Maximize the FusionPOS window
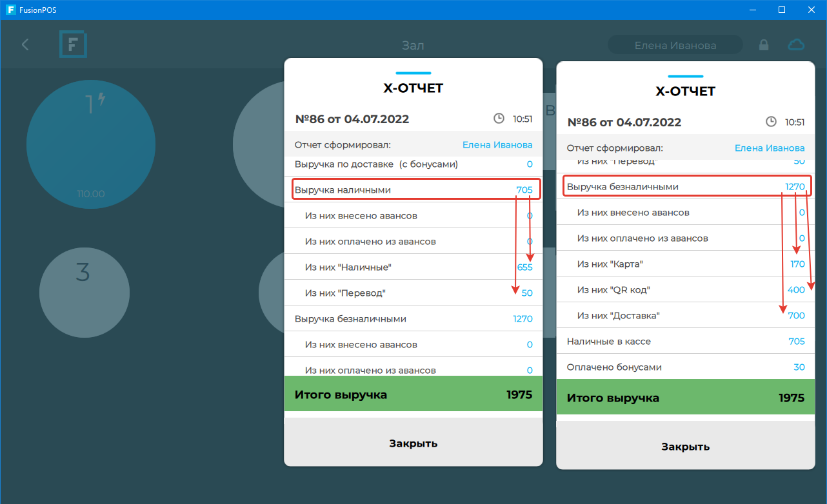Viewport: 827px width, 504px height. pyautogui.click(x=781, y=10)
